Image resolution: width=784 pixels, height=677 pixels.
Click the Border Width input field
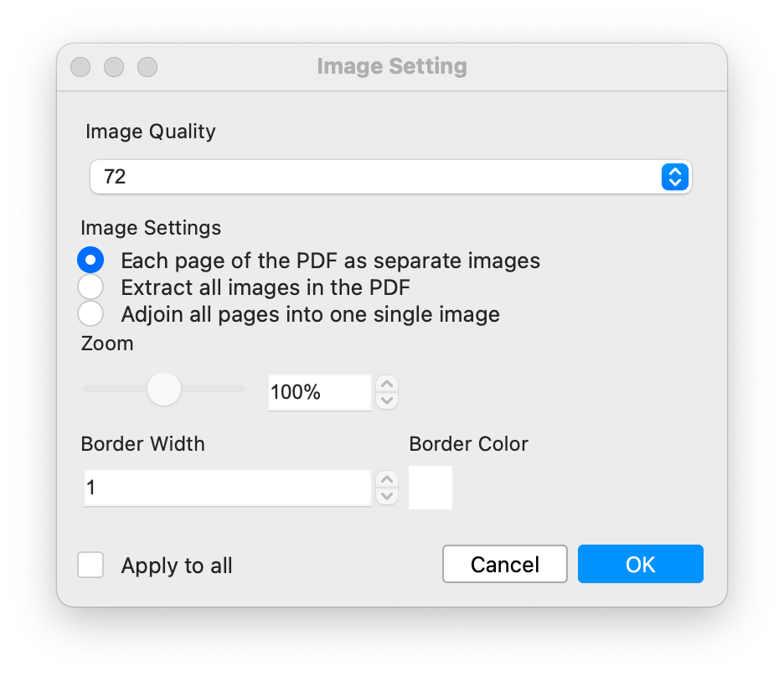(226, 487)
